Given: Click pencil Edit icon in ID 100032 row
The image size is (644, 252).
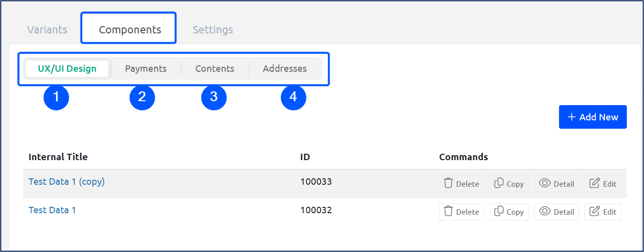Looking at the screenshot, I should (594, 211).
